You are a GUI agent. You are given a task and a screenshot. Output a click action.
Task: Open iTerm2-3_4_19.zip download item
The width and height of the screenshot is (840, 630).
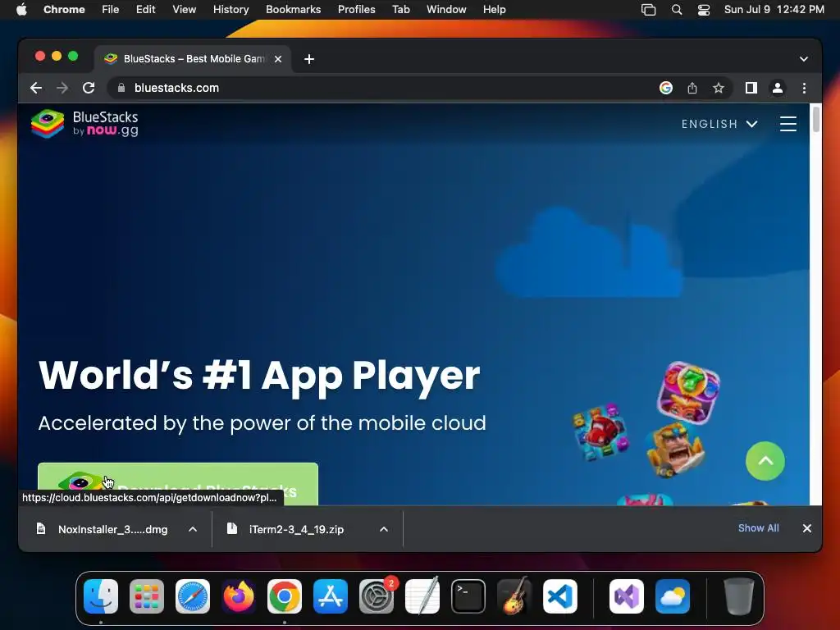[286, 529]
